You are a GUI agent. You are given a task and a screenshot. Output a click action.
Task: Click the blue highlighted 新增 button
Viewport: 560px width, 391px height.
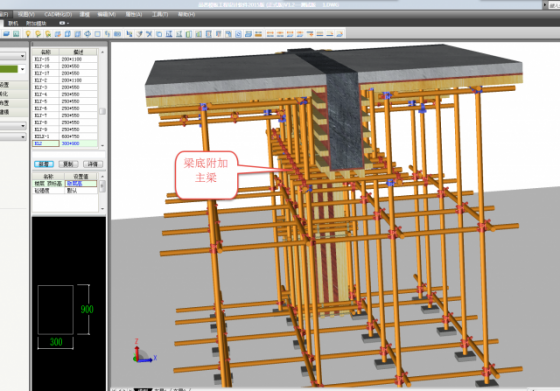44,164
